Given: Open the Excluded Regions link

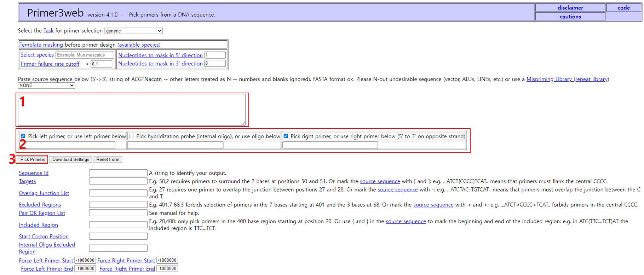Looking at the screenshot, I should (40, 205).
